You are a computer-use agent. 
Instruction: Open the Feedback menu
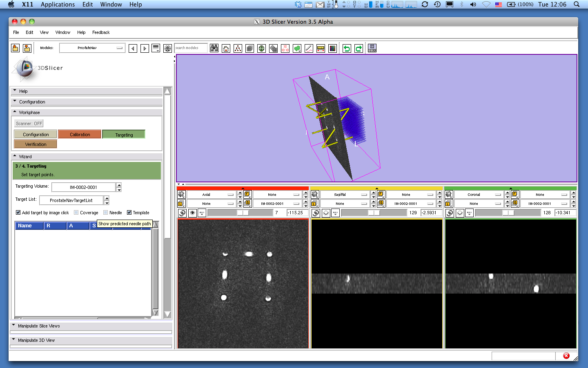(101, 32)
